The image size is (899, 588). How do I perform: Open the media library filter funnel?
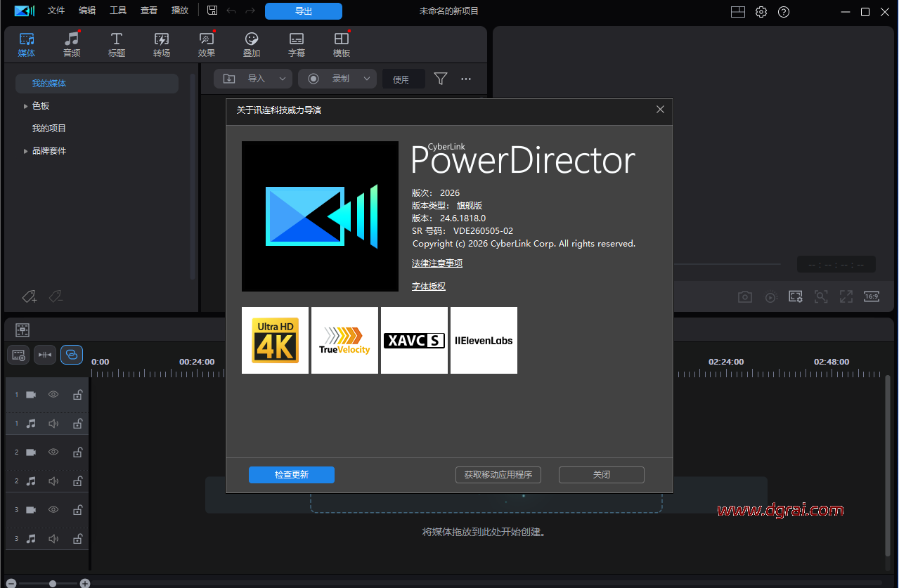441,79
